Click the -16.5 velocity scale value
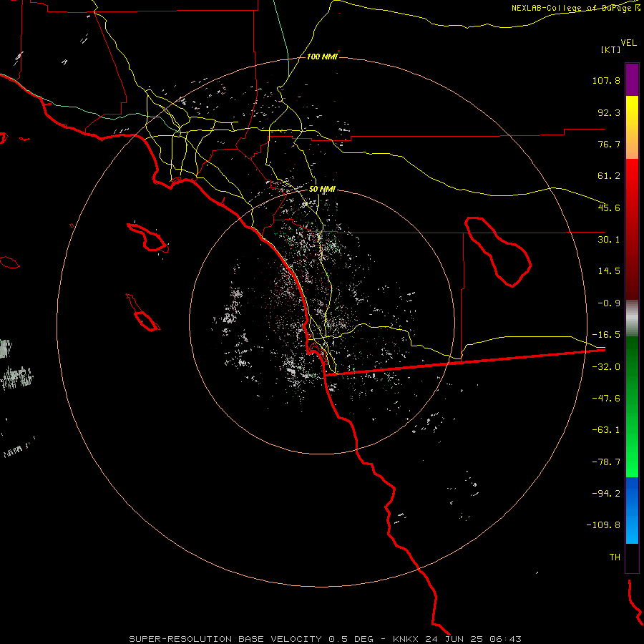Image resolution: width=644 pixels, height=644 pixels. point(606,335)
